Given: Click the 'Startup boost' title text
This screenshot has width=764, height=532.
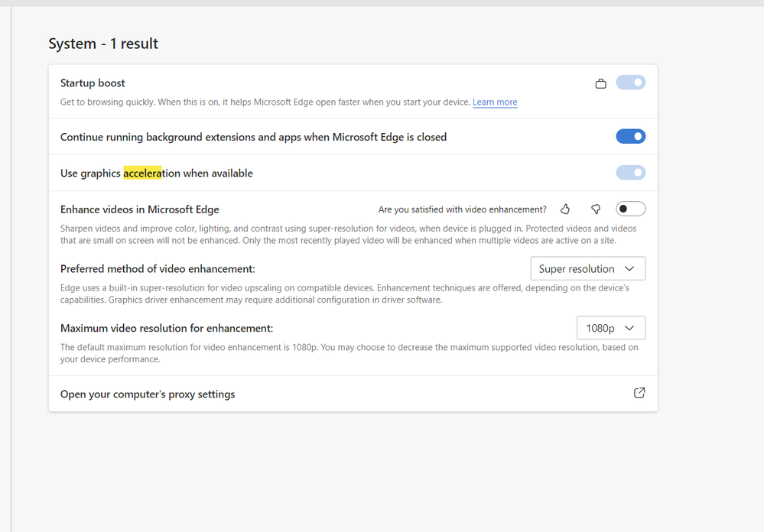Looking at the screenshot, I should click(93, 83).
